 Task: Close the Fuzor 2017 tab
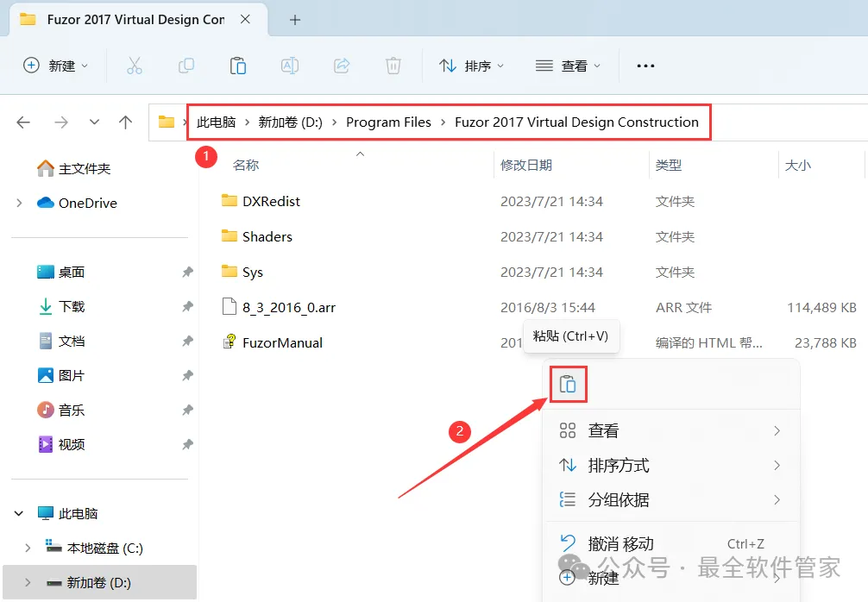click(x=245, y=19)
